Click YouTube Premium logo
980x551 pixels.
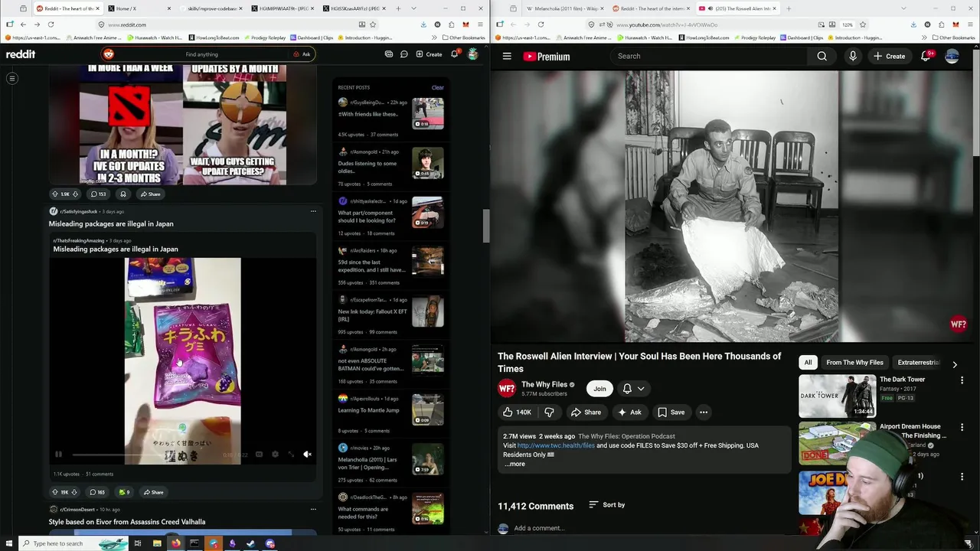[547, 56]
